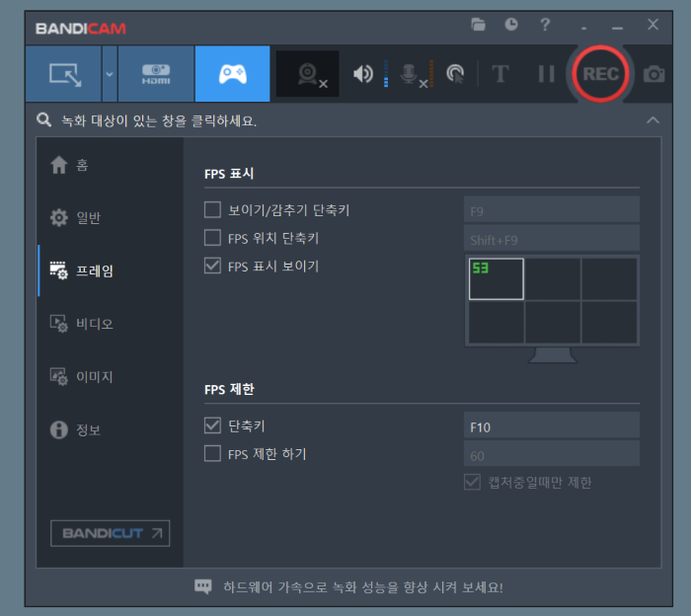691x616 pixels.
Task: Open the output folder icon
Action: 478,25
